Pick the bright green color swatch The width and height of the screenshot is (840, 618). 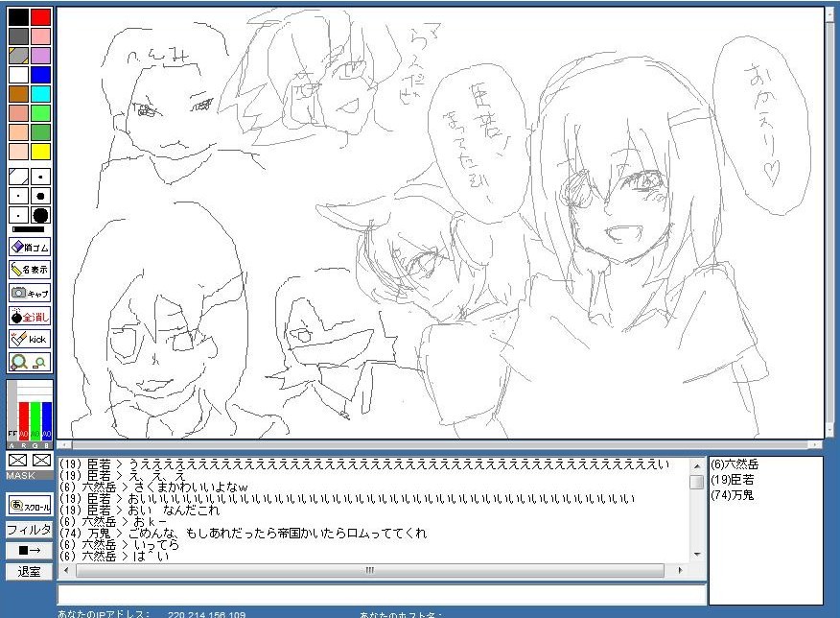(x=40, y=113)
